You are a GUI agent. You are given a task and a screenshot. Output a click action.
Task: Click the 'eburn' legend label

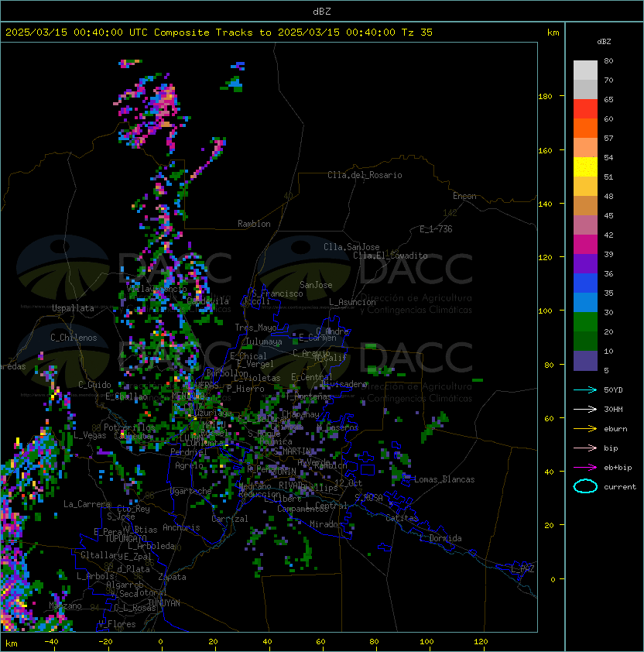[x=615, y=429]
